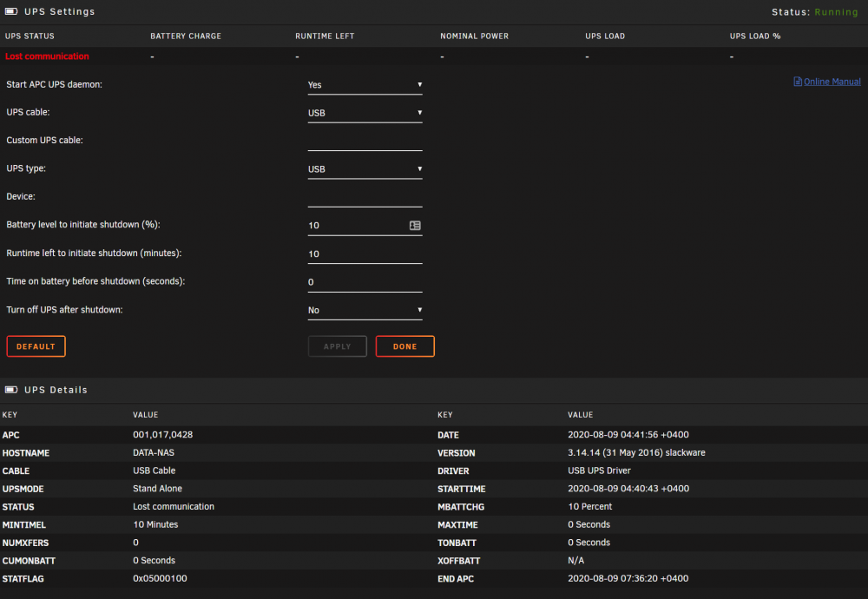Screen dimensions: 868x599
Task: Click the autofill icon in battery level field
Action: point(415,226)
